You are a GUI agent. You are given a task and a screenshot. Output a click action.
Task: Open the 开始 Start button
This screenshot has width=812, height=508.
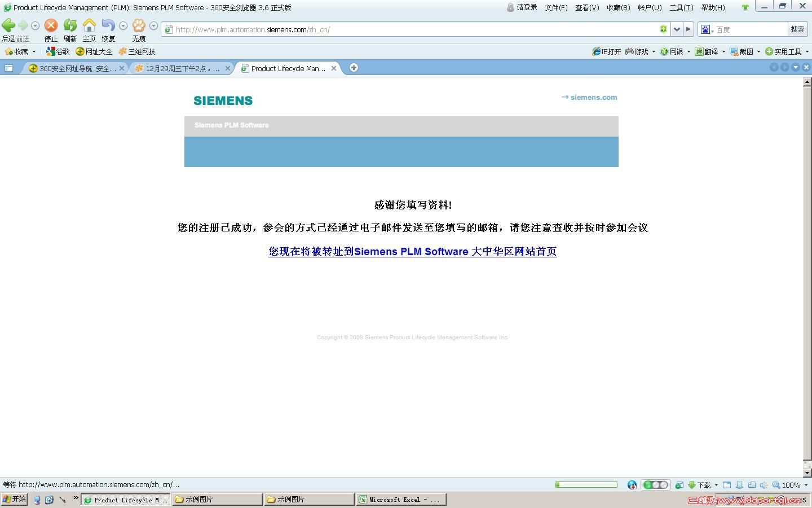(14, 499)
